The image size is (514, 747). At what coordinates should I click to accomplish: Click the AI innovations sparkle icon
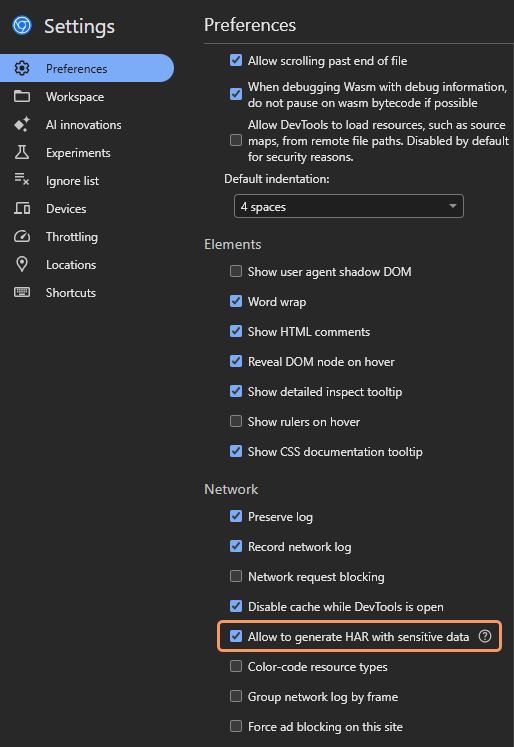22,124
